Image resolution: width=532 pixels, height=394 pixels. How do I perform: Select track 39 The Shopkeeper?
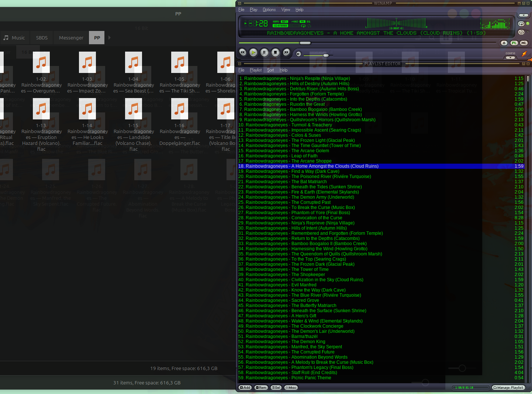pos(381,275)
